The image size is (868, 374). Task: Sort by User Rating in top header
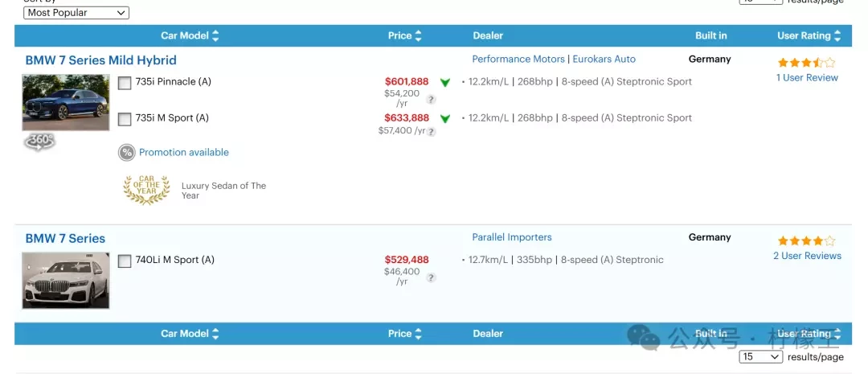coord(809,35)
